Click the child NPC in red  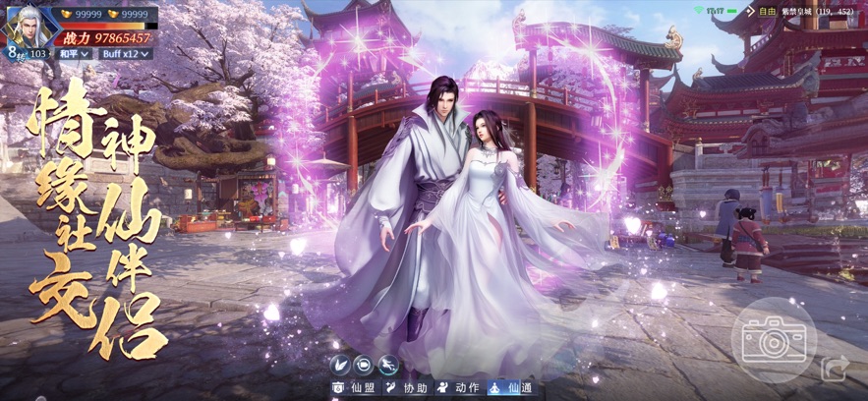pos(748,244)
